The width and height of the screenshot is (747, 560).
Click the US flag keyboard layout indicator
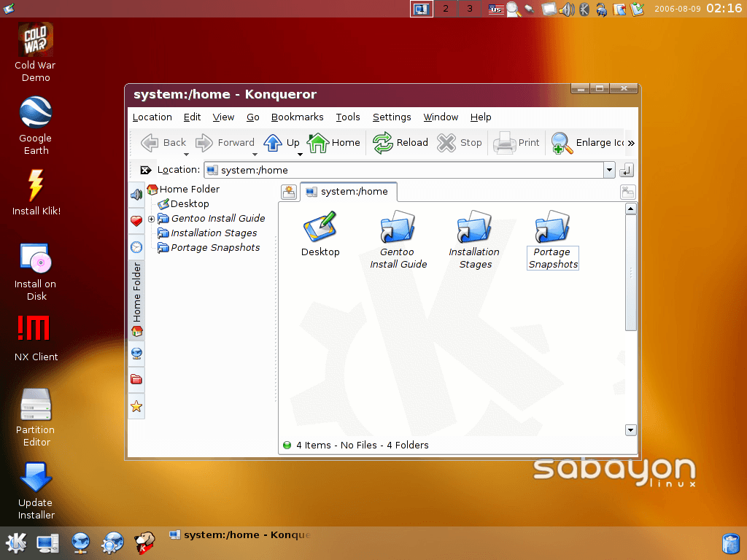pyautogui.click(x=496, y=9)
